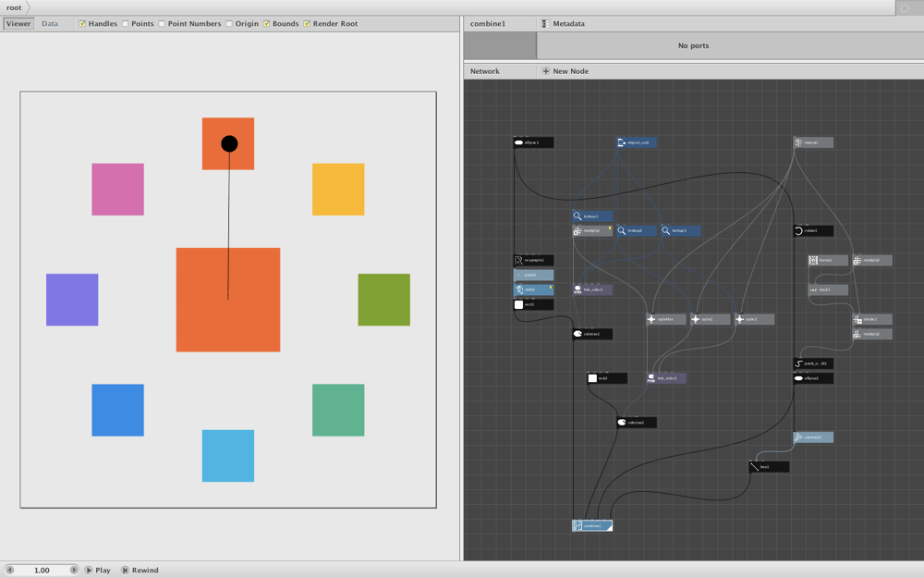This screenshot has height=578, width=924.
Task: Select the frame1 node
Action: [828, 260]
